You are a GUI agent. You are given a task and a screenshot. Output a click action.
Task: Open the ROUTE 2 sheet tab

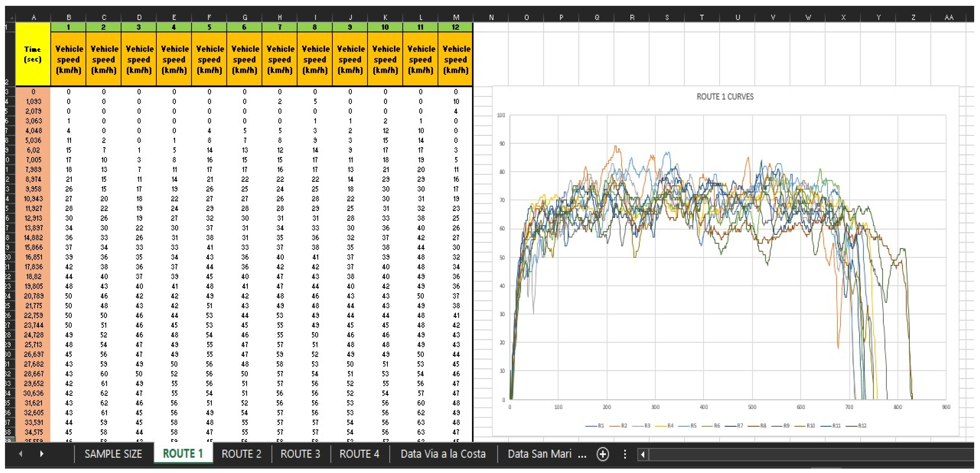click(241, 454)
